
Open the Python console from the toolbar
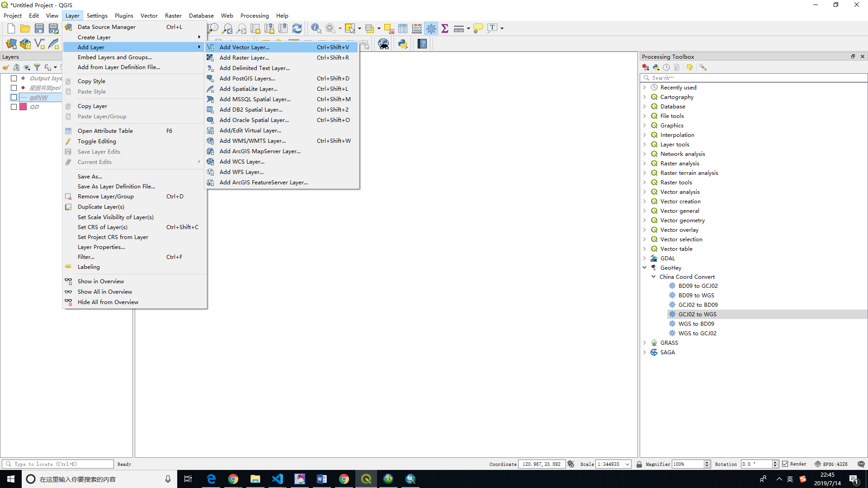click(402, 44)
